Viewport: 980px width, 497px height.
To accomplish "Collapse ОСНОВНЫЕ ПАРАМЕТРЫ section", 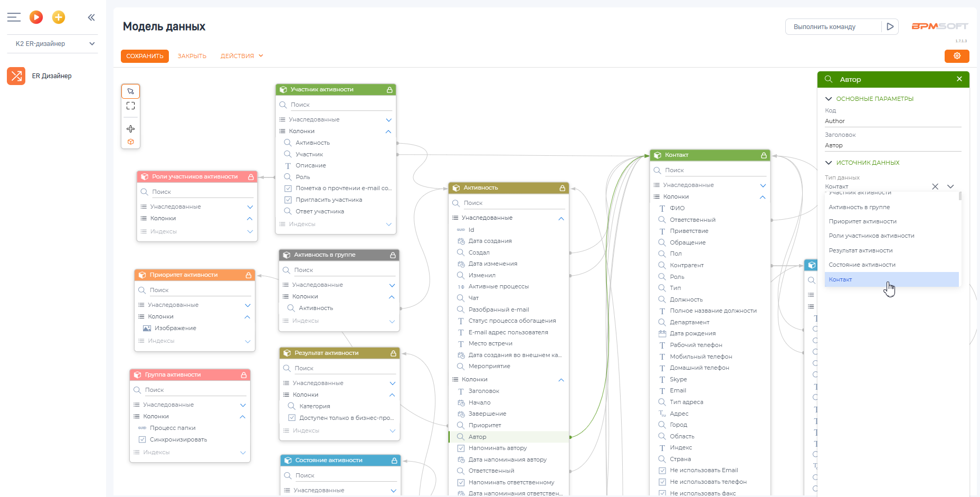I will (829, 99).
